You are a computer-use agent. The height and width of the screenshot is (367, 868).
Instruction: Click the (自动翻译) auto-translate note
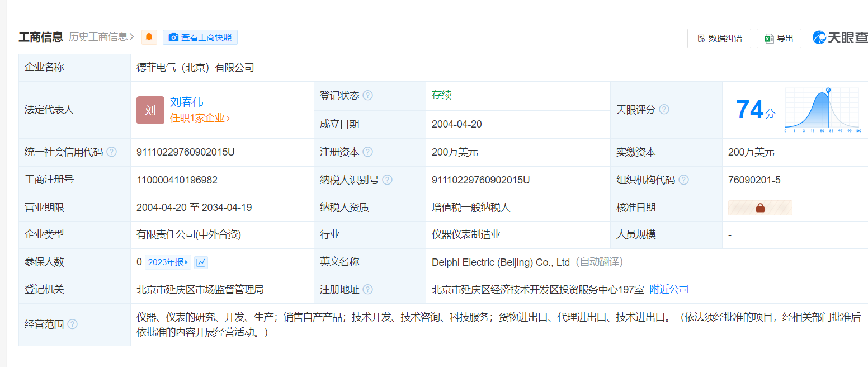599,262
